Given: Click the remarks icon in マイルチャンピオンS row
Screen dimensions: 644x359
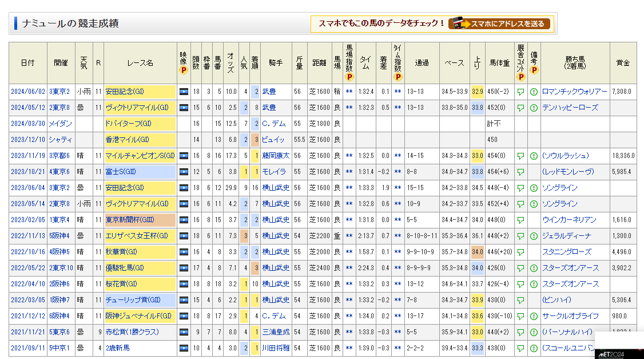Looking at the screenshot, I should (x=533, y=156).
